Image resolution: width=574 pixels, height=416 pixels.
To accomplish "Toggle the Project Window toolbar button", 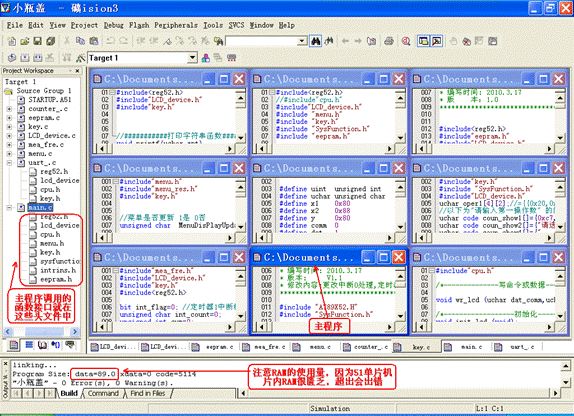I will [x=423, y=41].
